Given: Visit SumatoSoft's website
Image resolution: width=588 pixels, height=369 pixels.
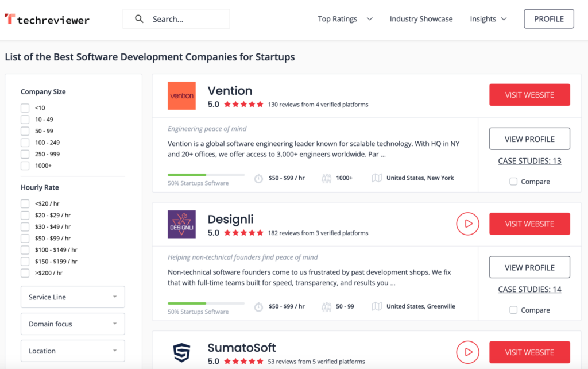Looking at the screenshot, I should [x=529, y=352].
